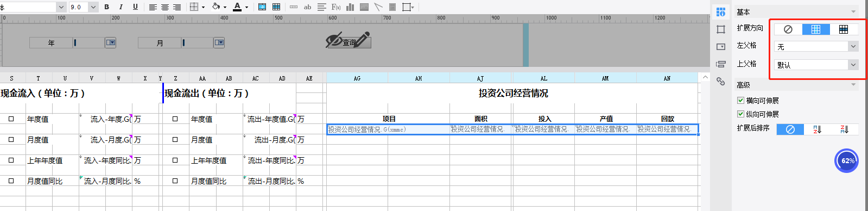
Task: Open the cell element panel icon
Action: [721, 12]
